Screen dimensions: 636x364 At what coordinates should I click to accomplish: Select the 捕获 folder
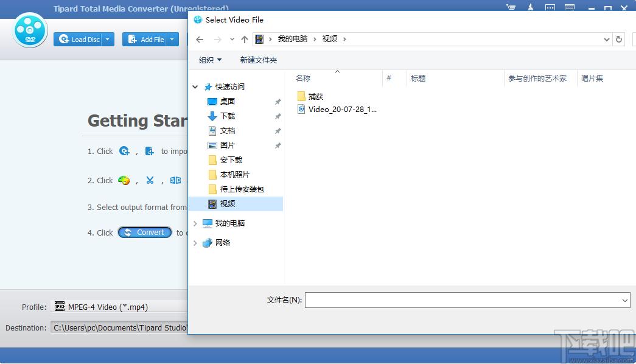pos(315,97)
